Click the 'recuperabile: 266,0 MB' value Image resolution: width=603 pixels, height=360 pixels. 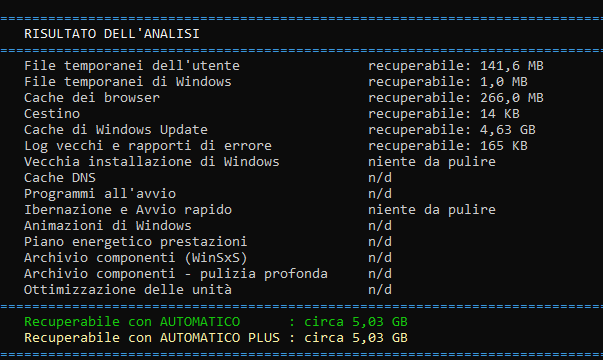pos(456,98)
